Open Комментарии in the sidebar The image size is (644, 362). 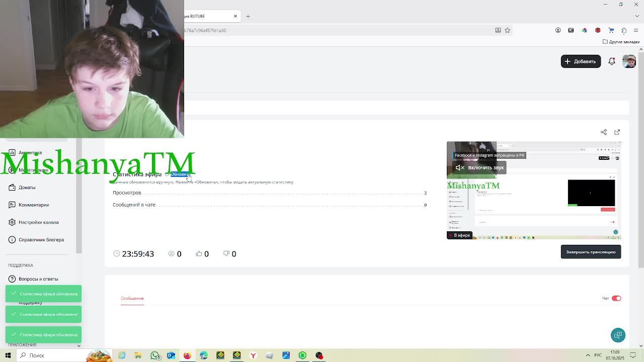pos(34,205)
